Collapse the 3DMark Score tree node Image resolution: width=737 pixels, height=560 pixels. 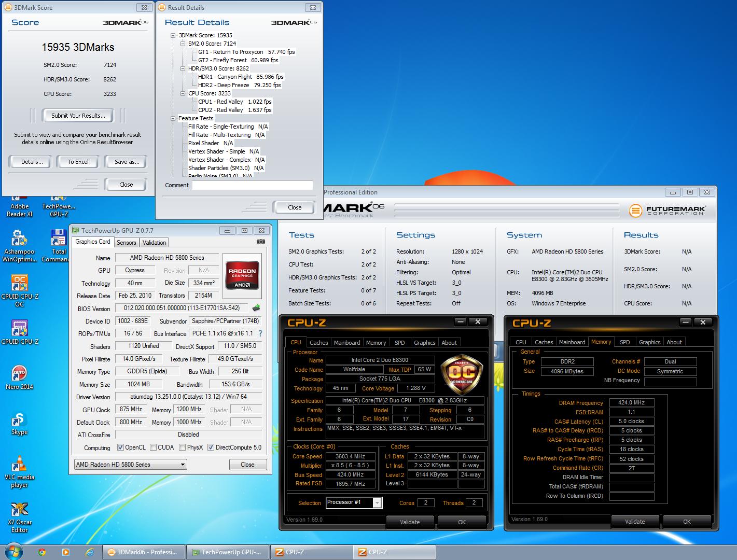173,35
